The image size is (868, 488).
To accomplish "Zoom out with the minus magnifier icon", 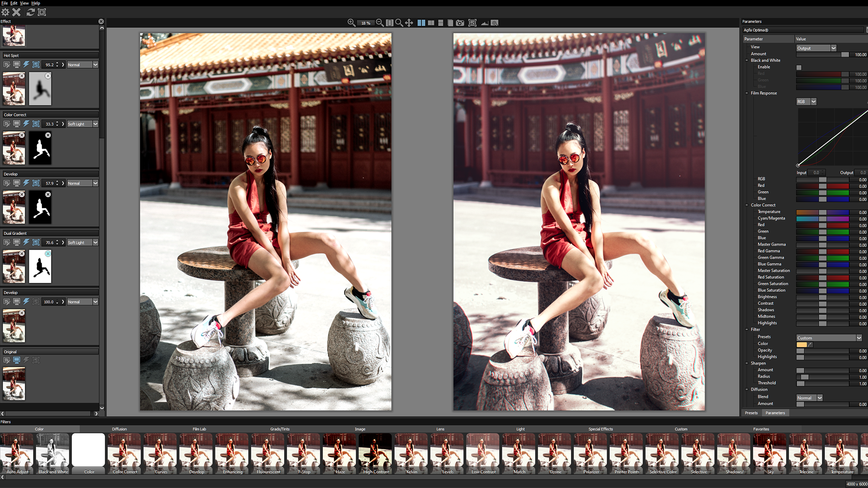I will click(x=380, y=23).
